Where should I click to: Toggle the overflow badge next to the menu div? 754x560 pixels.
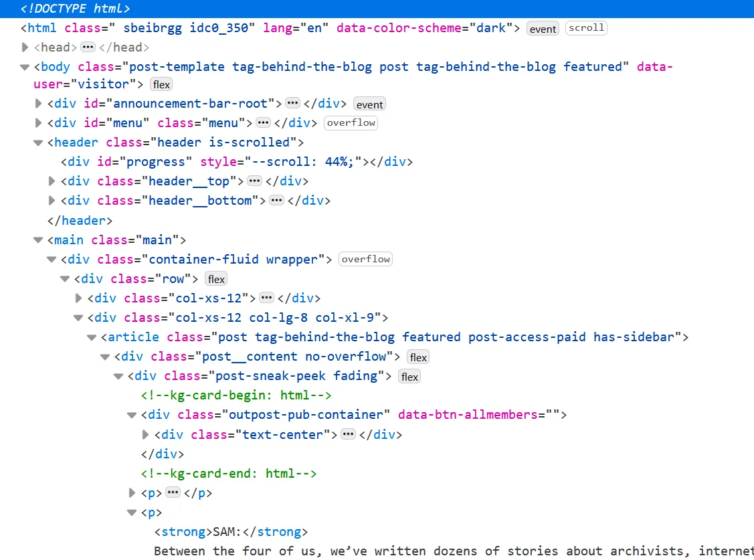pyautogui.click(x=351, y=123)
